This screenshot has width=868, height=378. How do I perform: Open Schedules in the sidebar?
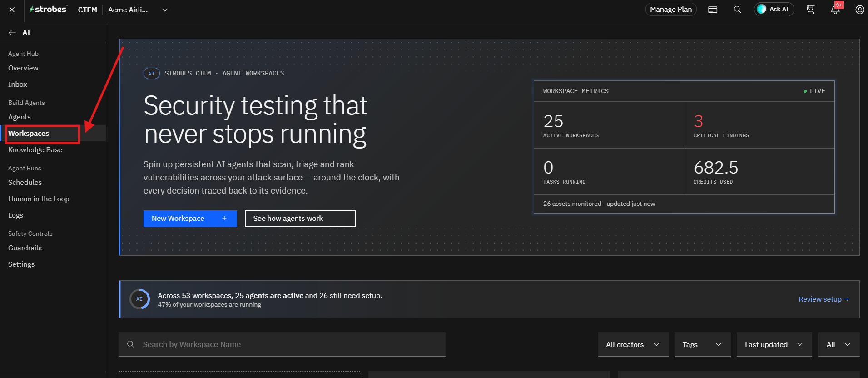[25, 183]
